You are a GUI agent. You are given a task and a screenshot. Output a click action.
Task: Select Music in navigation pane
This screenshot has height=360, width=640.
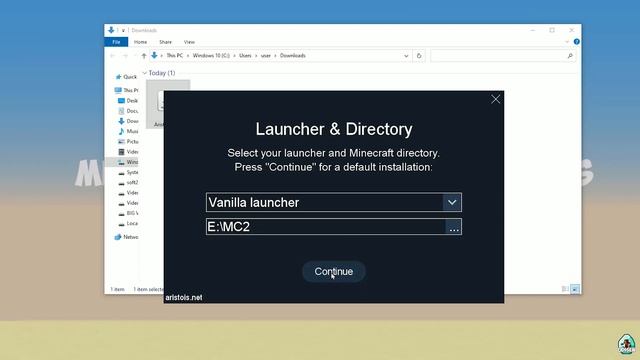pos(128,131)
